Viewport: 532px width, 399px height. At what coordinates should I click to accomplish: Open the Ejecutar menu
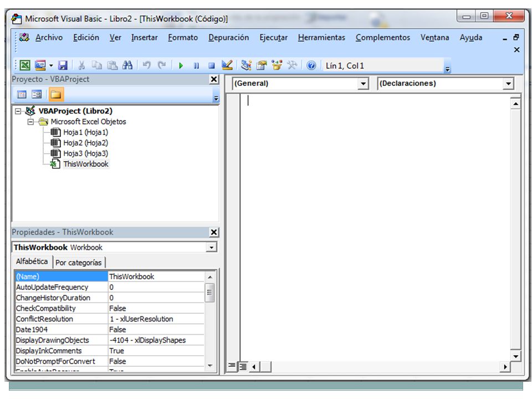tap(273, 37)
